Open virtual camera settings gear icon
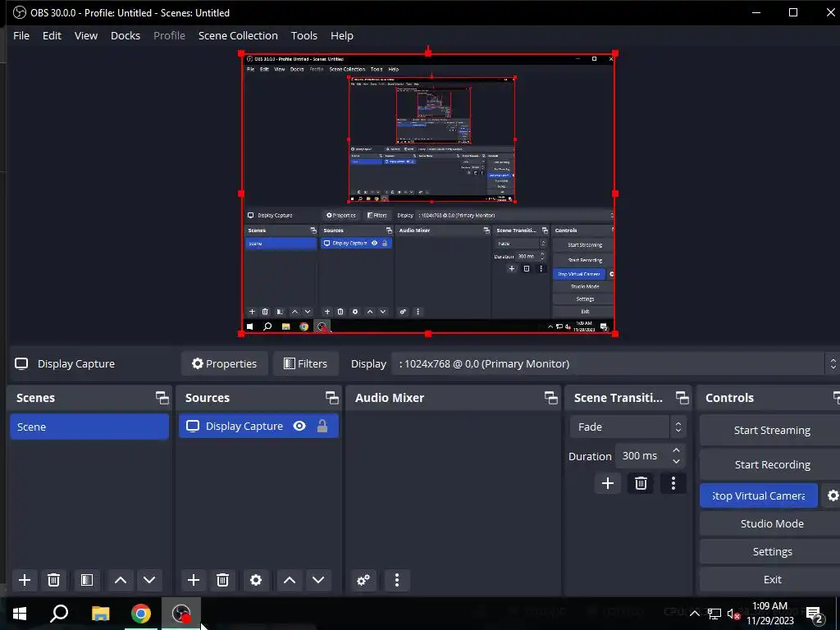The height and width of the screenshot is (630, 840). click(x=832, y=495)
